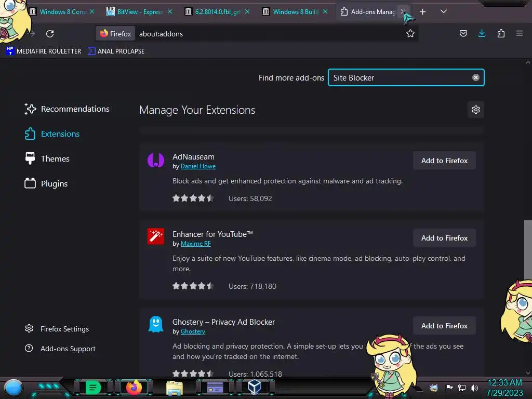Open Recommendations in the sidebar

point(67,109)
